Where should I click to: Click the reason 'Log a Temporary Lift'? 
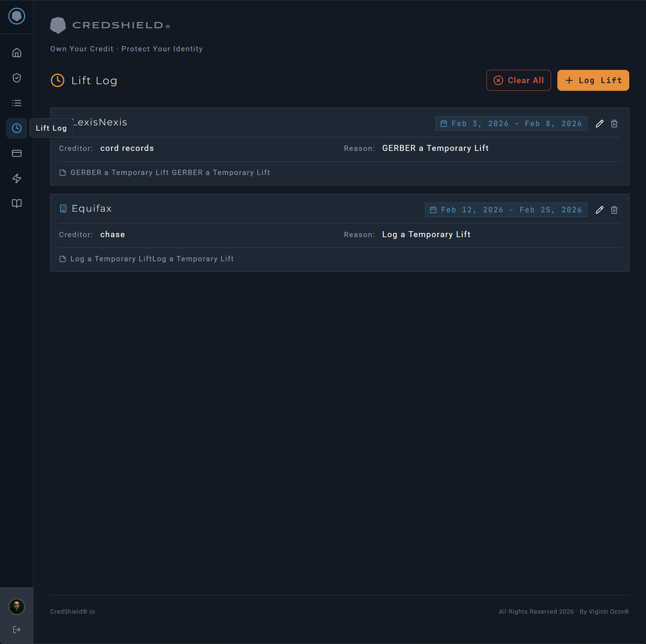pos(426,234)
